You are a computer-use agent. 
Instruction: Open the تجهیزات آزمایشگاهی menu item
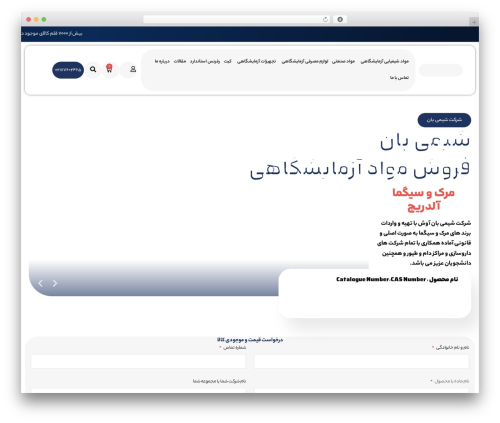(x=256, y=61)
